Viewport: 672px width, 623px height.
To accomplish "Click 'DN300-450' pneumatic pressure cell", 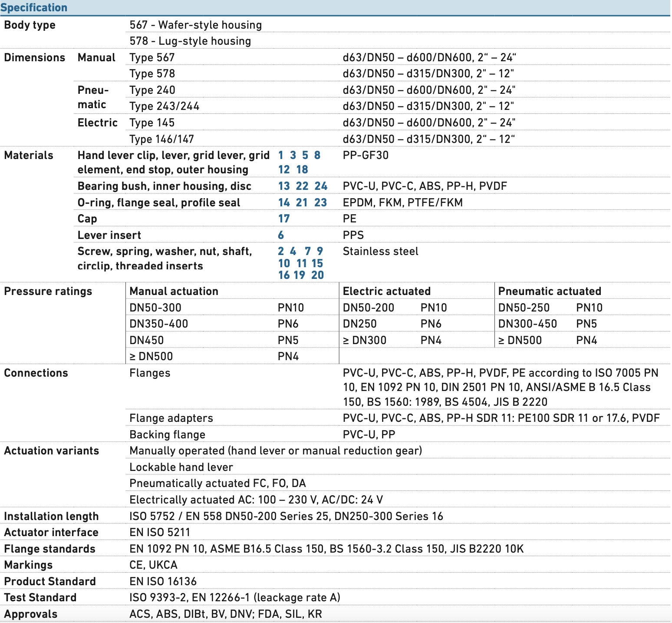I will coord(527,324).
